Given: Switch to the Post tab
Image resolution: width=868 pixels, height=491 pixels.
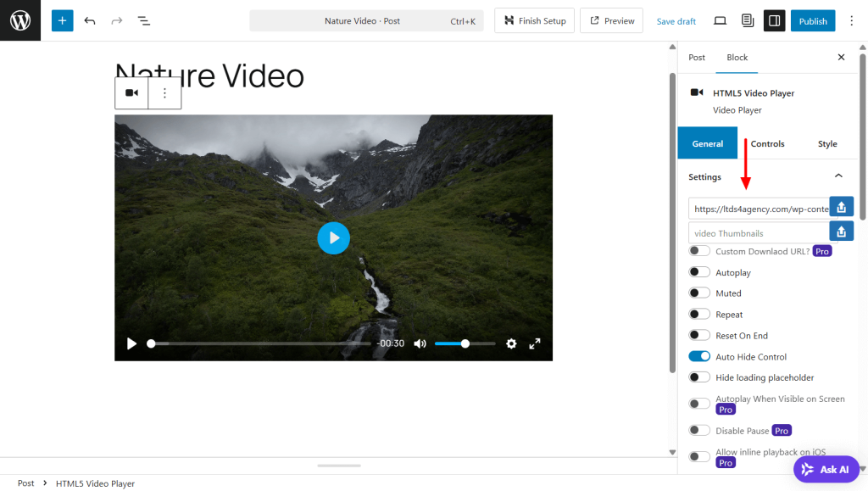Looking at the screenshot, I should [x=696, y=58].
